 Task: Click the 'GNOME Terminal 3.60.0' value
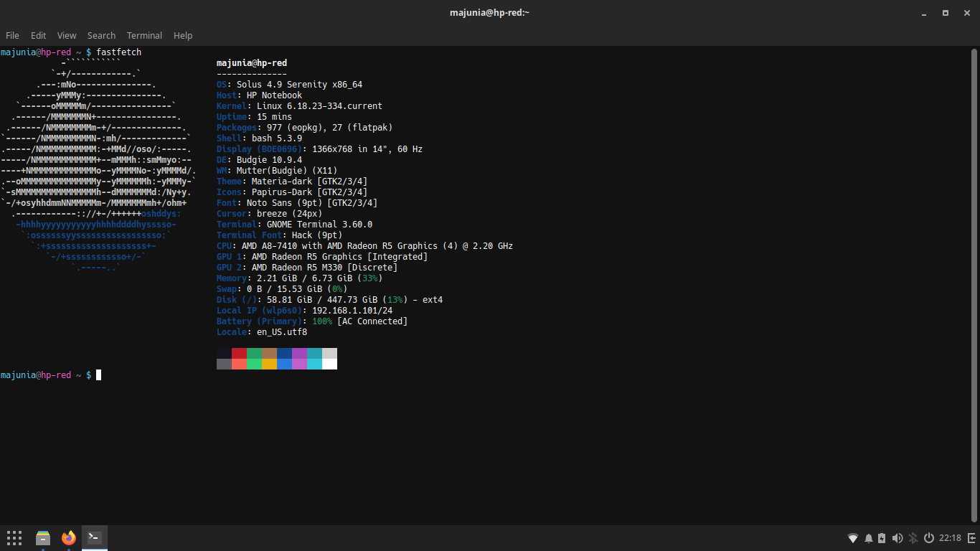click(x=319, y=225)
